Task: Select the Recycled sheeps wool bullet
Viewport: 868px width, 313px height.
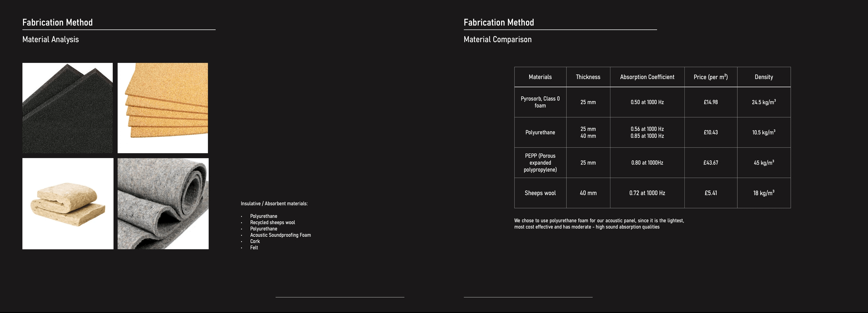Action: (272, 222)
